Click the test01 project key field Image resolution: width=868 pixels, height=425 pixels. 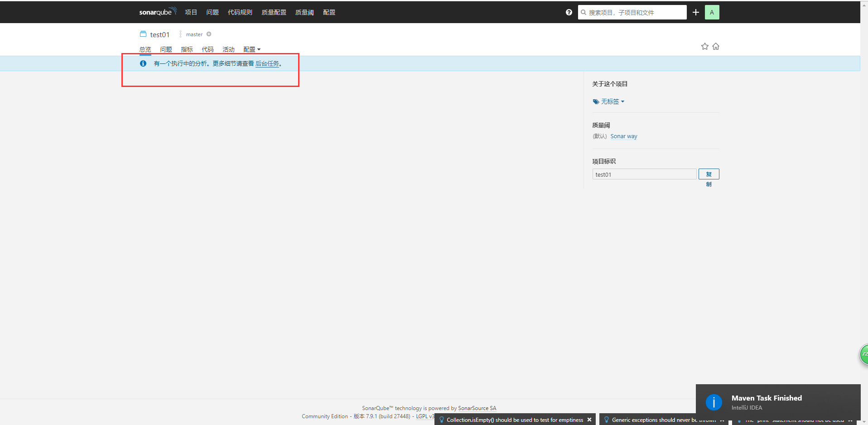(x=644, y=174)
